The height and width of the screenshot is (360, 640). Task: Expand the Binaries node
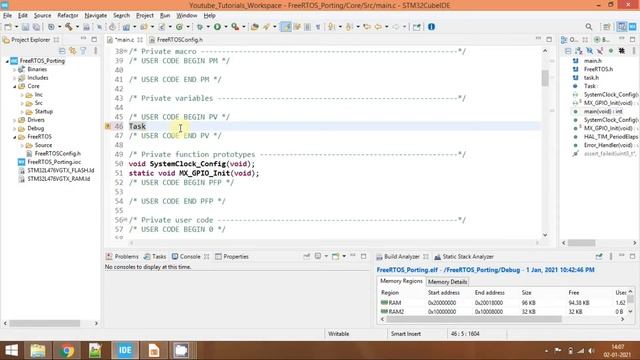[14, 69]
